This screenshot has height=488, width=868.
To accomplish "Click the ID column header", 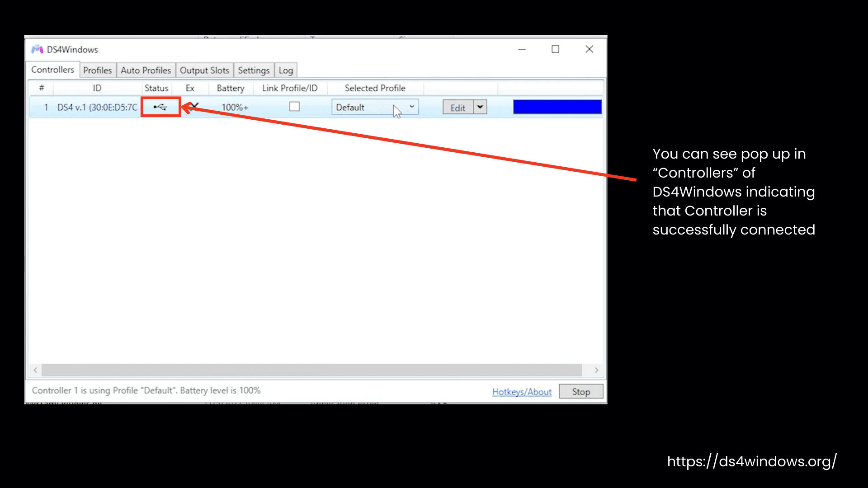I will pyautogui.click(x=97, y=88).
